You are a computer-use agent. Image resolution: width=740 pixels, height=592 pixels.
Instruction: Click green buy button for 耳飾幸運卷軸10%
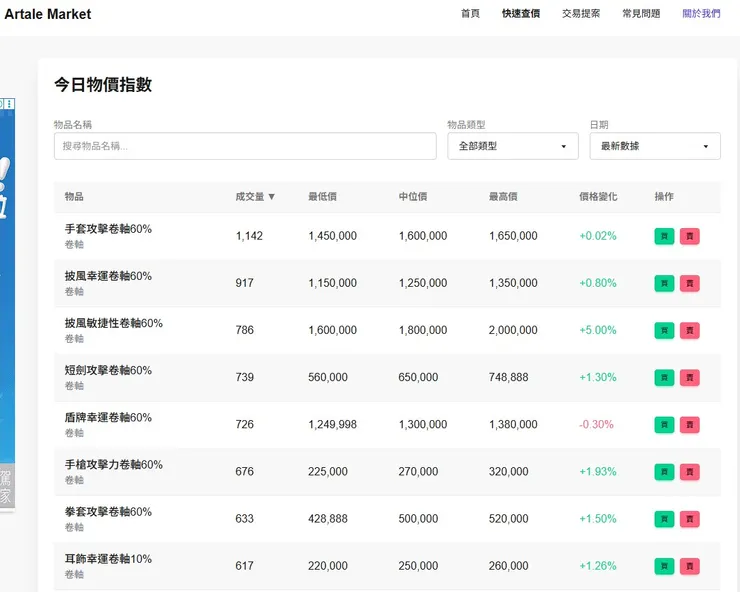664,566
